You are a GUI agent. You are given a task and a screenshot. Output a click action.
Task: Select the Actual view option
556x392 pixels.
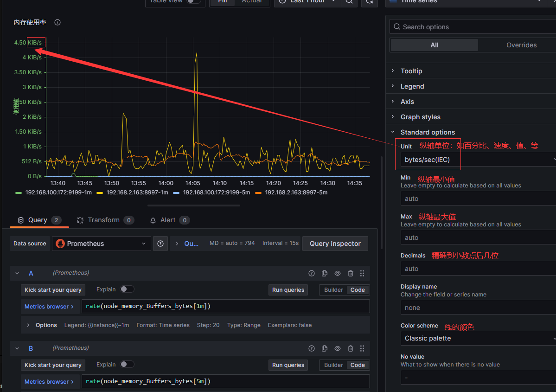(x=251, y=2)
